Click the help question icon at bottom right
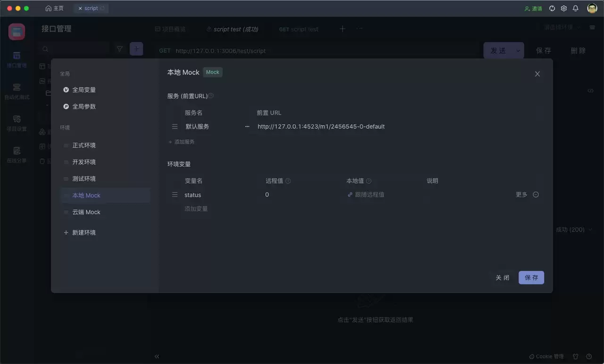 point(589,356)
